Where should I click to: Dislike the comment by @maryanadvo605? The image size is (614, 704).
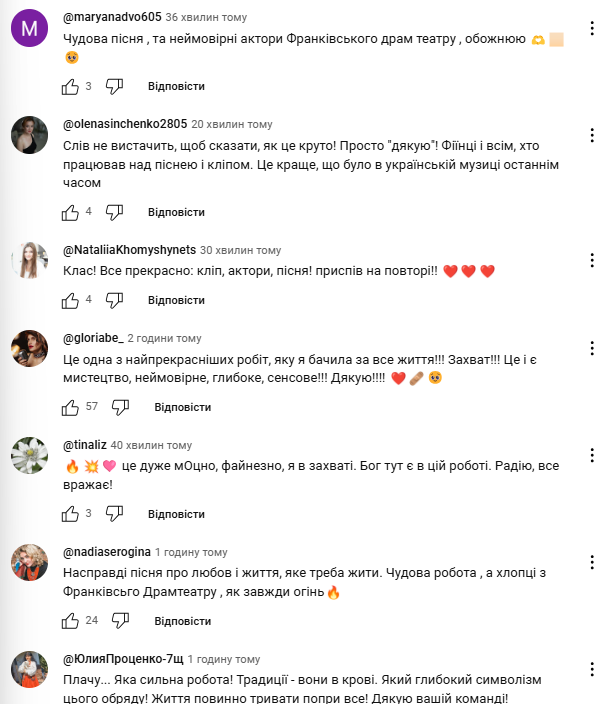pyautogui.click(x=114, y=87)
